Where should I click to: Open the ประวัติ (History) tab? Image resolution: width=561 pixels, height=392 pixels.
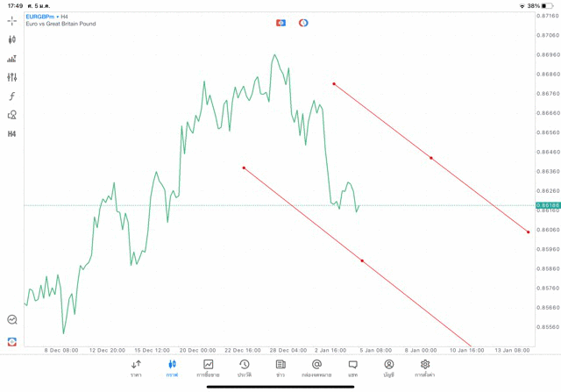click(244, 368)
